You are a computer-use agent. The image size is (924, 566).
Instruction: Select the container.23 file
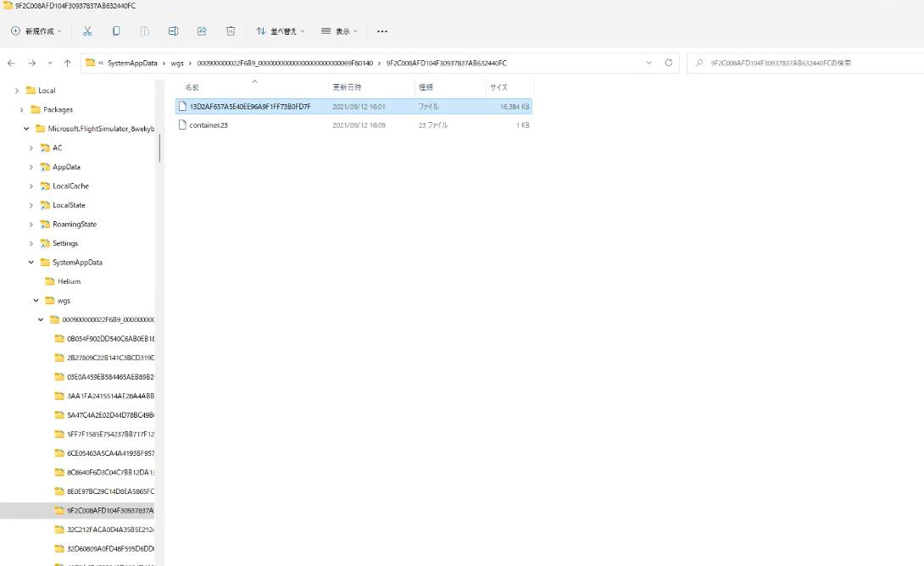coord(209,125)
